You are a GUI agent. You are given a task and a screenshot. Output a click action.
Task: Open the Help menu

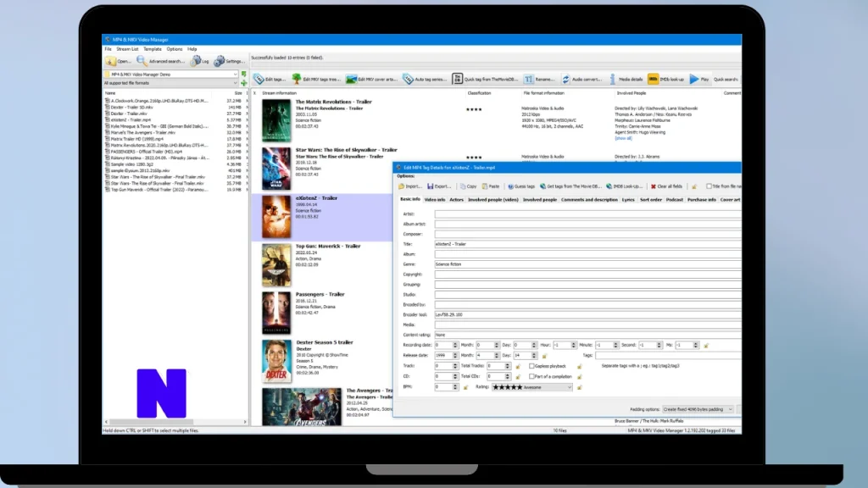(x=192, y=49)
